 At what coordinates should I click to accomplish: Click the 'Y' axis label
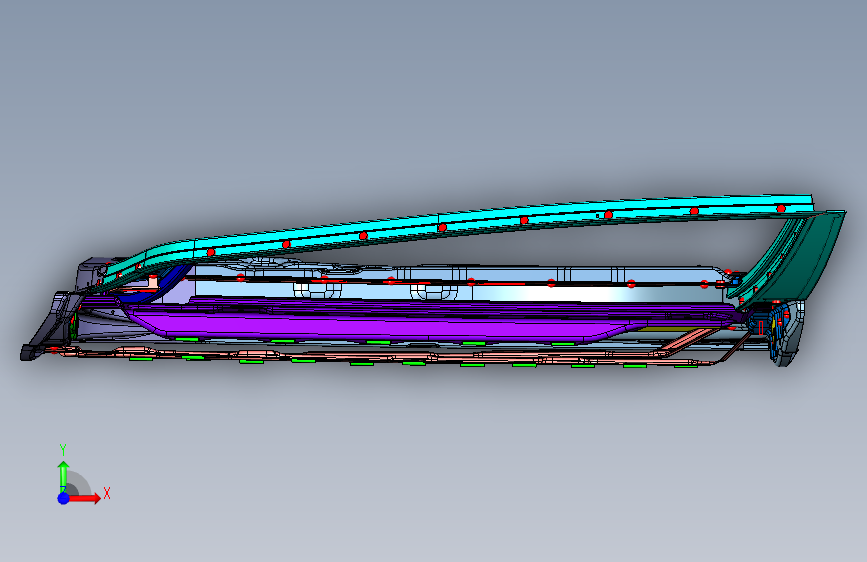(x=63, y=450)
